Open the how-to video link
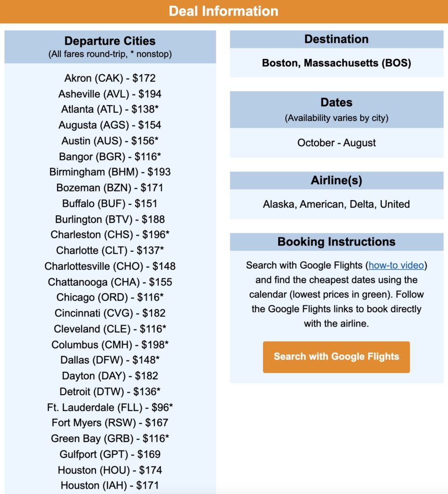Image resolution: width=448 pixels, height=494 pixels. [396, 265]
